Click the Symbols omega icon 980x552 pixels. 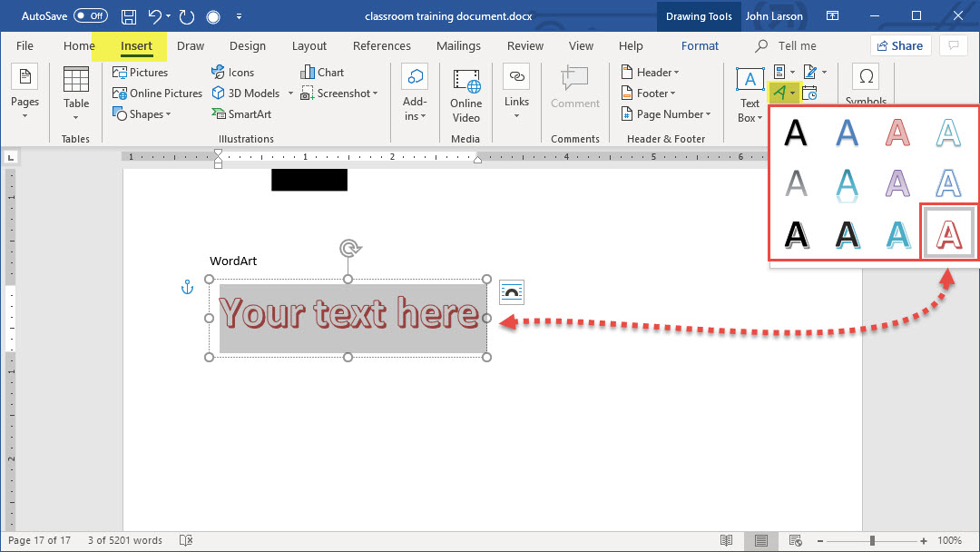point(866,78)
